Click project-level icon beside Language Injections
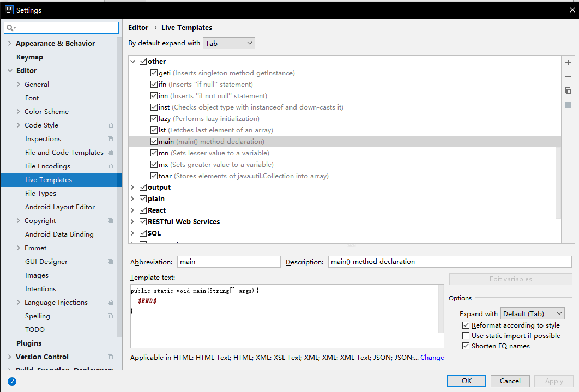This screenshot has height=392, width=579. pos(110,302)
